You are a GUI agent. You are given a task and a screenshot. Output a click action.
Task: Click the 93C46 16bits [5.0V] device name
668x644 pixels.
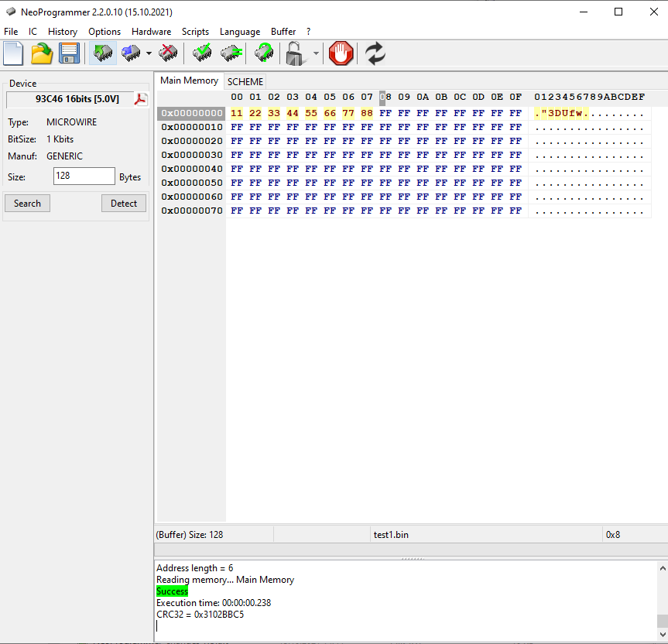coord(77,99)
